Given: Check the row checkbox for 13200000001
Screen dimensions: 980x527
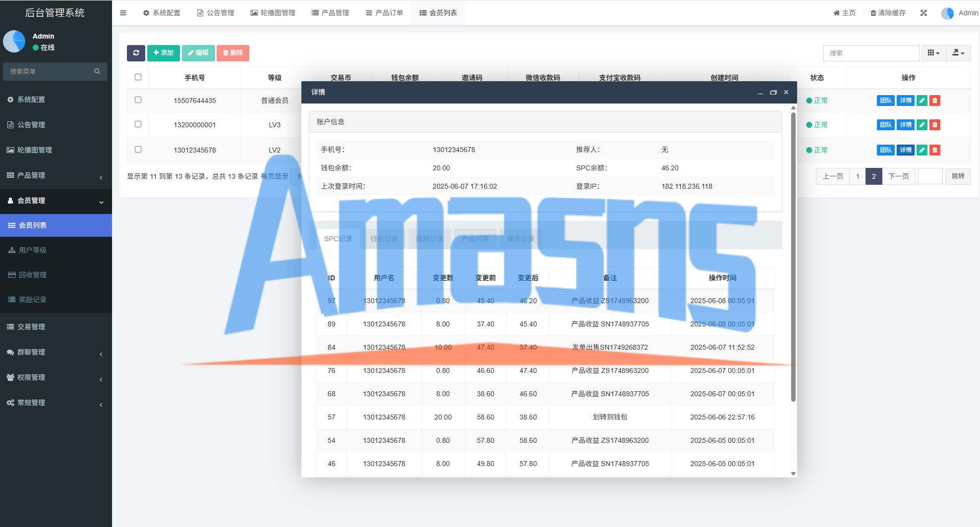Looking at the screenshot, I should coord(138,124).
